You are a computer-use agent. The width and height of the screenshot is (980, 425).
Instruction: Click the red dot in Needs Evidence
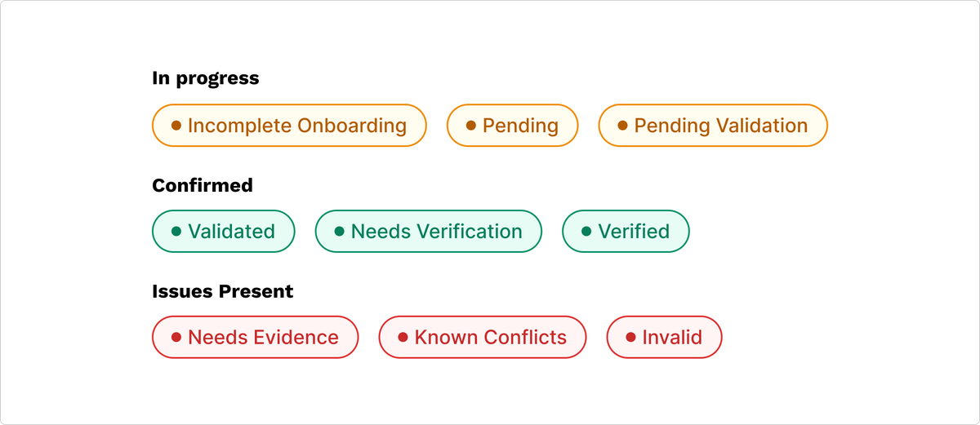[x=176, y=337]
